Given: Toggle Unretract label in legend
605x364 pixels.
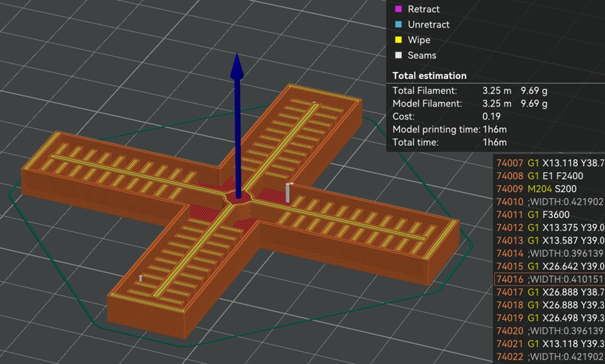Looking at the screenshot, I should [428, 25].
